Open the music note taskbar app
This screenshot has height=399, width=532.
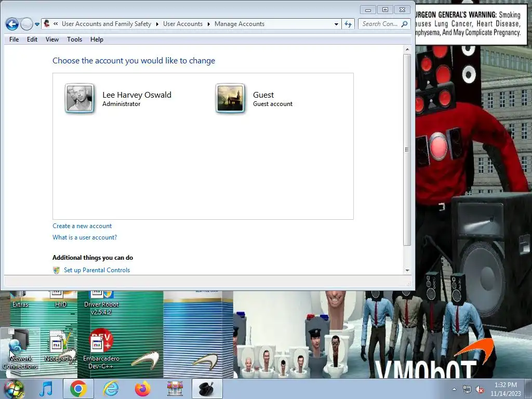(x=46, y=389)
